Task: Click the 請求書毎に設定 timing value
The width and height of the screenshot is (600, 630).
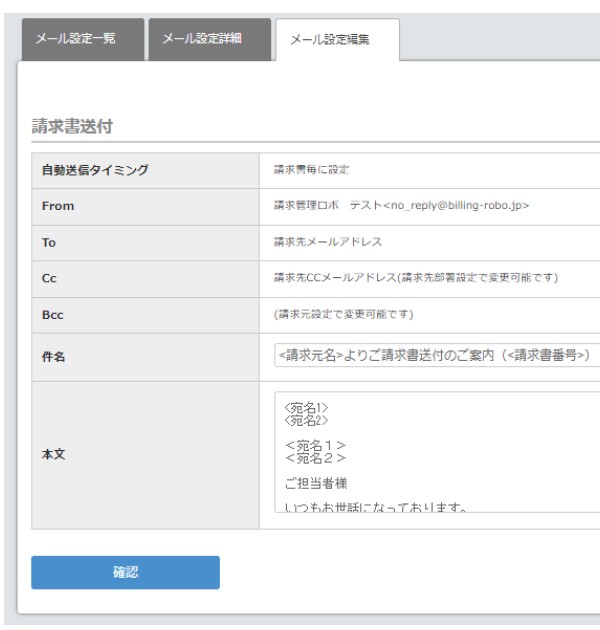Action: pyautogui.click(x=311, y=170)
